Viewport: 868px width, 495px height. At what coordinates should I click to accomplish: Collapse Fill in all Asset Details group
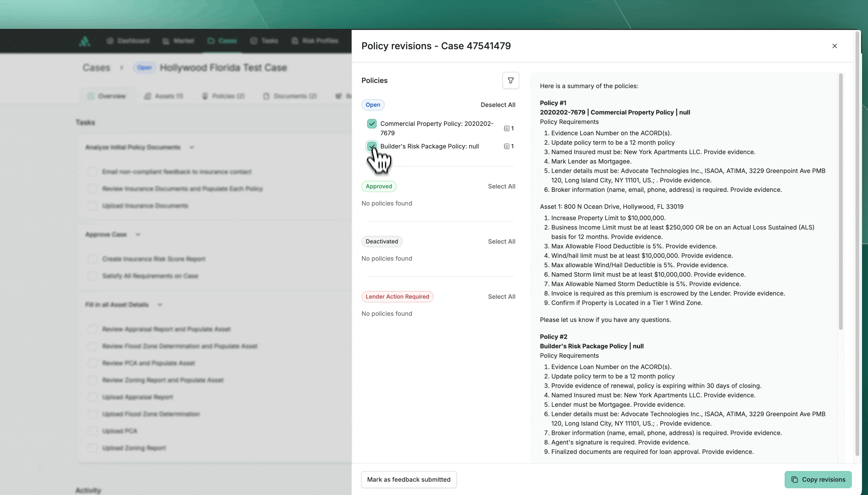[x=160, y=305]
